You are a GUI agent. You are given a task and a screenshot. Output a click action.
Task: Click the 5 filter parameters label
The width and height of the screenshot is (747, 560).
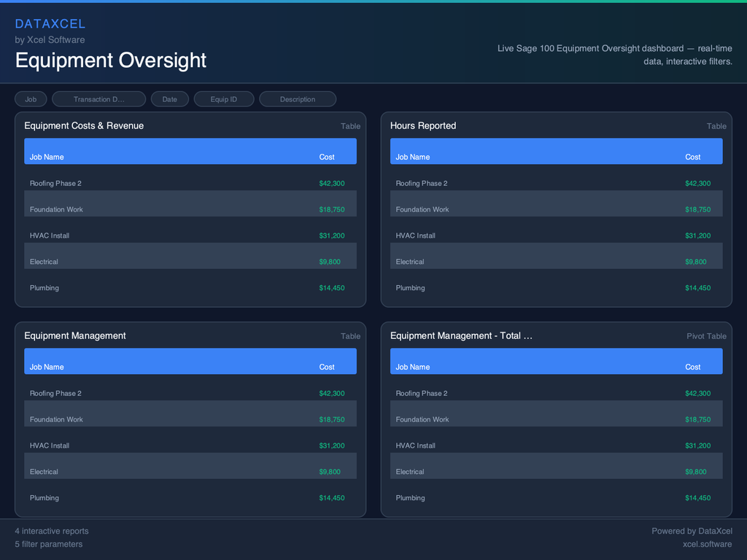pos(49,544)
